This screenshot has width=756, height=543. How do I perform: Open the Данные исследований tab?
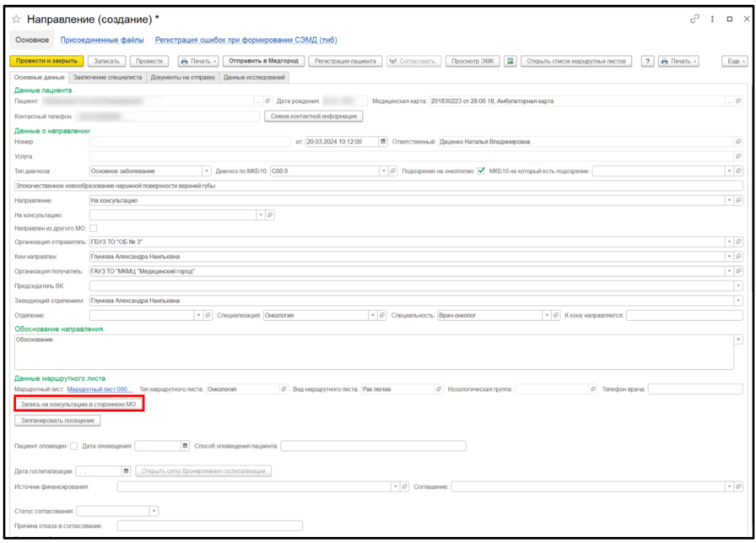[x=254, y=78]
